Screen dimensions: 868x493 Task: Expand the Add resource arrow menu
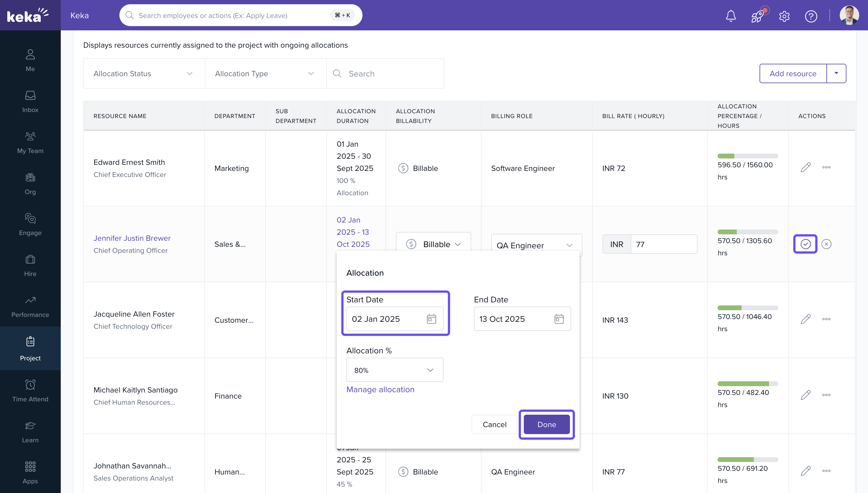(836, 73)
